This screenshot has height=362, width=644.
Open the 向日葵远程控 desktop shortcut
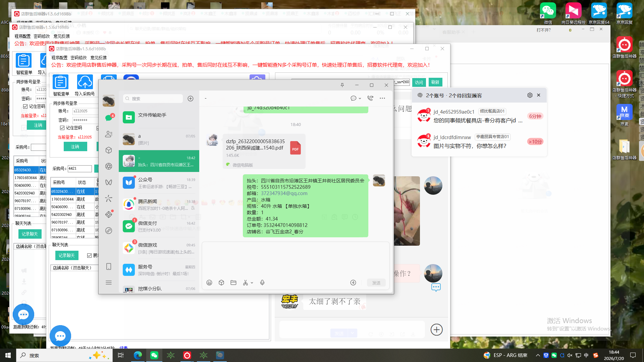(573, 14)
